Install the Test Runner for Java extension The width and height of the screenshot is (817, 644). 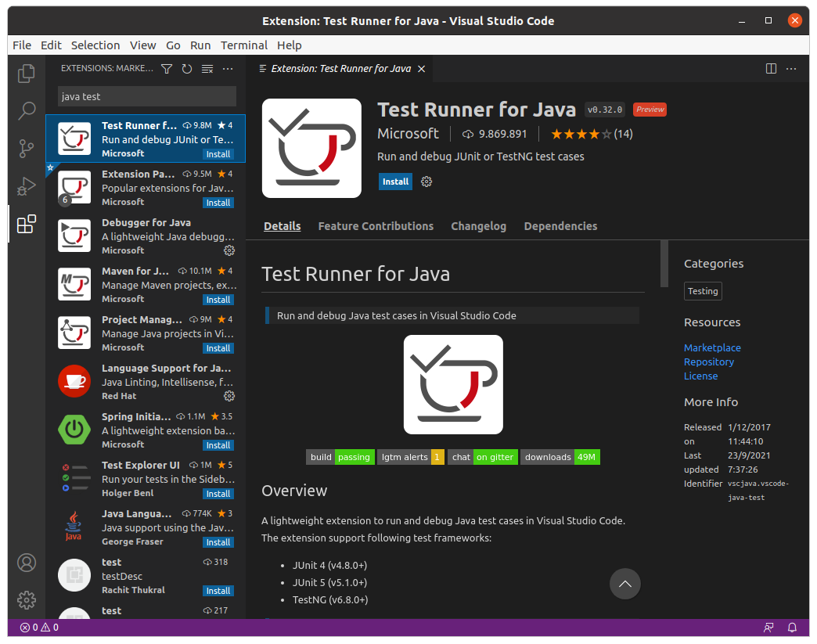(x=395, y=182)
